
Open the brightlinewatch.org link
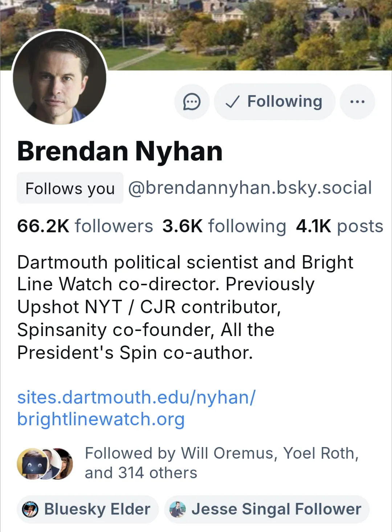coord(101,419)
